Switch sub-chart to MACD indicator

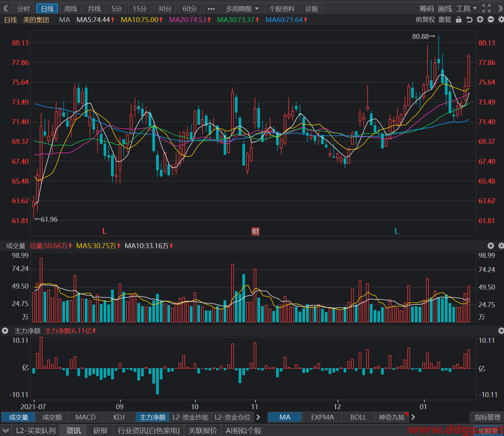click(85, 417)
